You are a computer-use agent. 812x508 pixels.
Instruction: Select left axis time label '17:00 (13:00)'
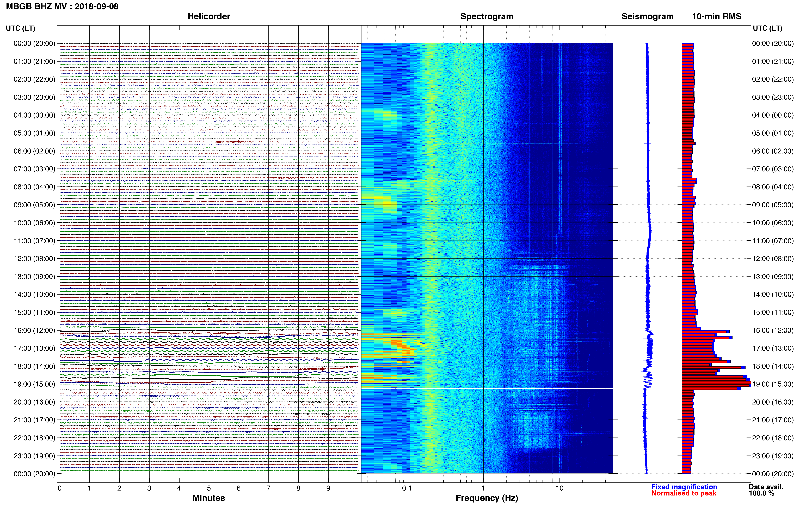click(34, 348)
